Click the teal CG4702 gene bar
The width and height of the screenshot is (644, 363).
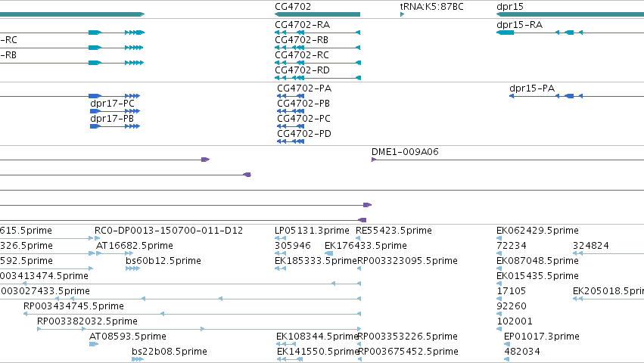[318, 15]
